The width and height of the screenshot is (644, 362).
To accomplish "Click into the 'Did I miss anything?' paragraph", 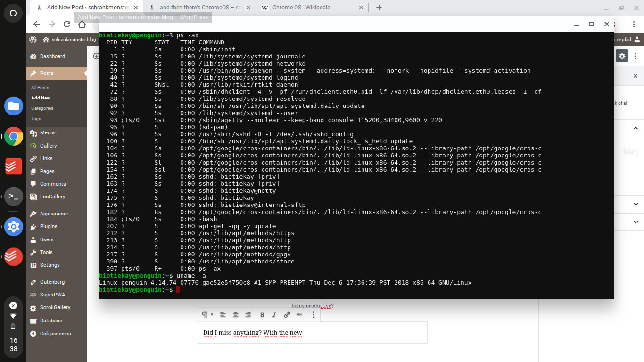I will (312, 333).
